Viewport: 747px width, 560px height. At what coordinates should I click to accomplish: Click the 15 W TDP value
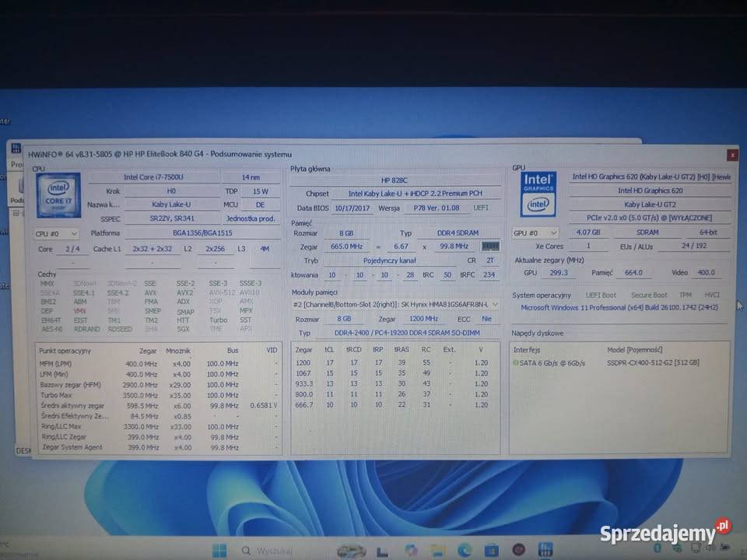point(260,191)
